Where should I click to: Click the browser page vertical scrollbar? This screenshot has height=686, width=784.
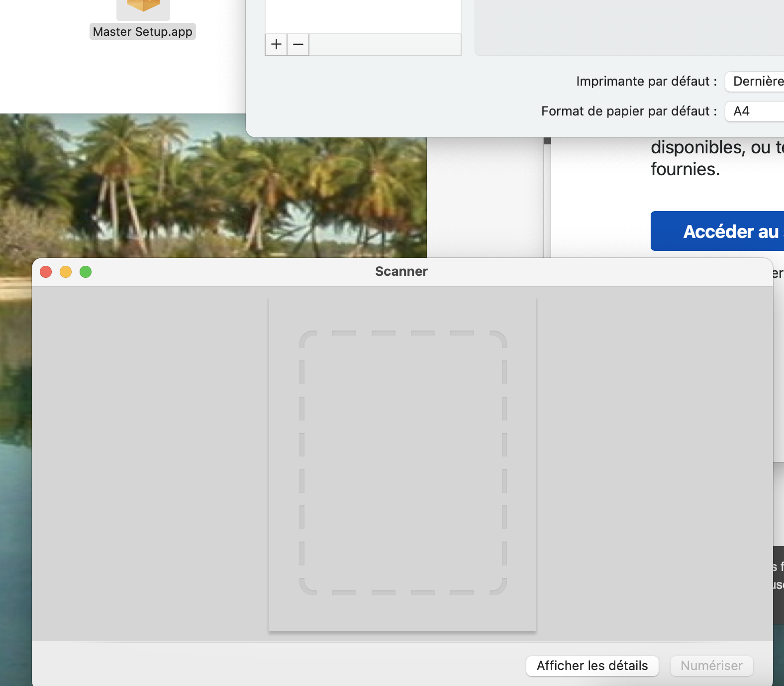click(x=547, y=198)
